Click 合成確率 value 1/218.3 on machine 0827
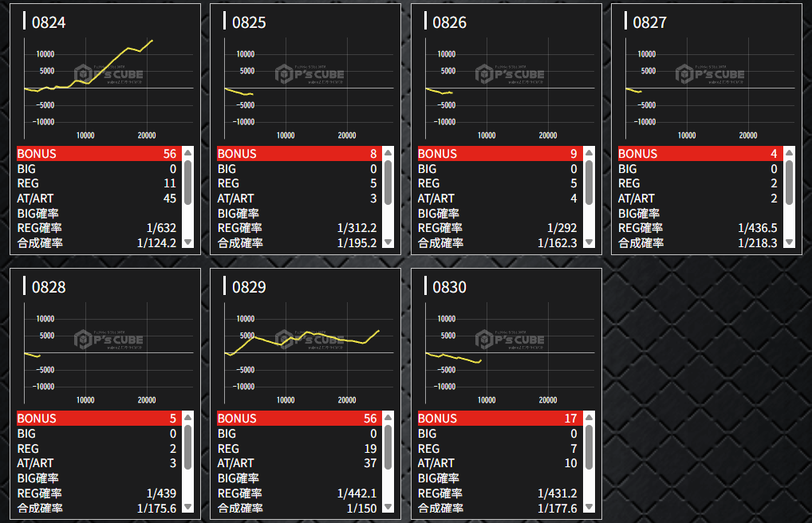Screen dimensions: 812x523 point(758,243)
